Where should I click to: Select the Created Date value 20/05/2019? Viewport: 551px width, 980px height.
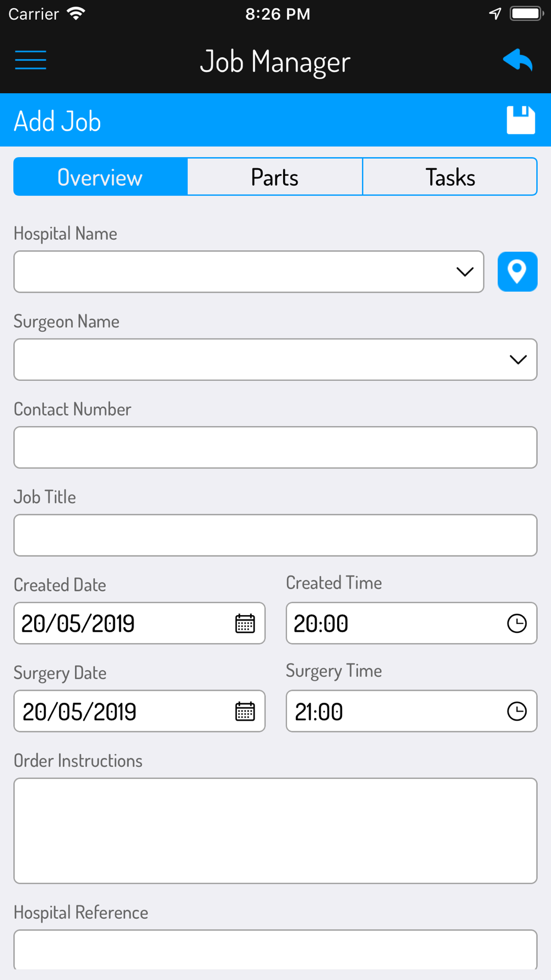[78, 624]
